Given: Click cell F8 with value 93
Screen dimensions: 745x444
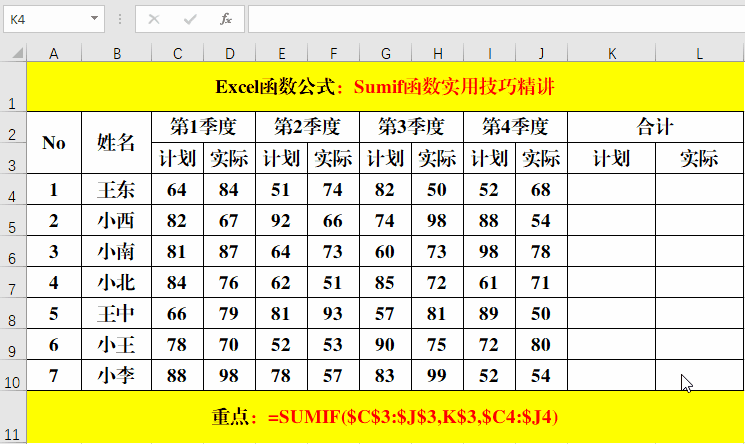Looking at the screenshot, I should click(x=334, y=313).
